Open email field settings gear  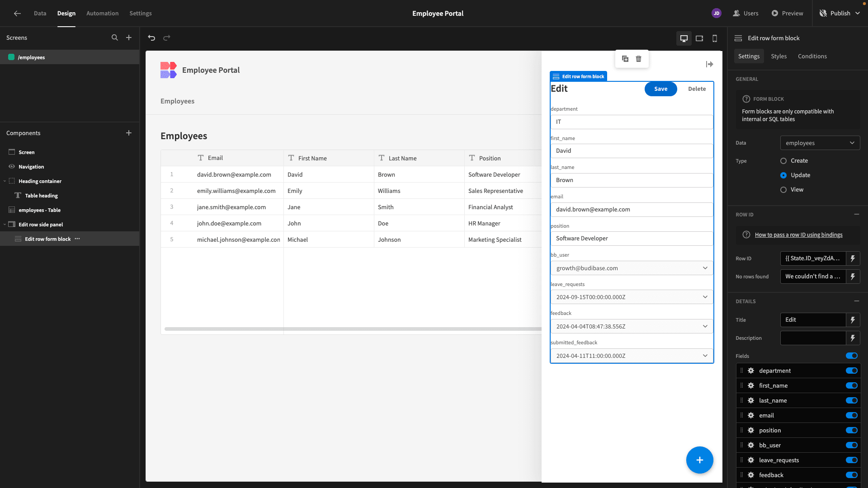[751, 415]
